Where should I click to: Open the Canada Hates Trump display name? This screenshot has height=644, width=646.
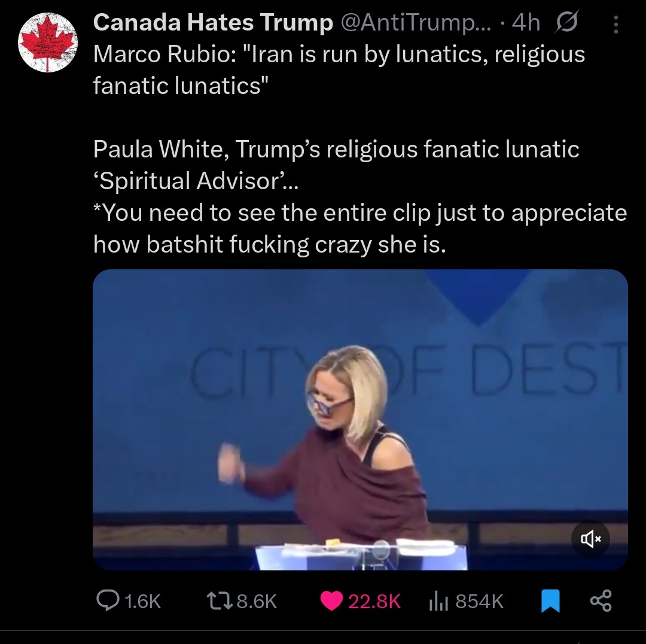coord(213,22)
